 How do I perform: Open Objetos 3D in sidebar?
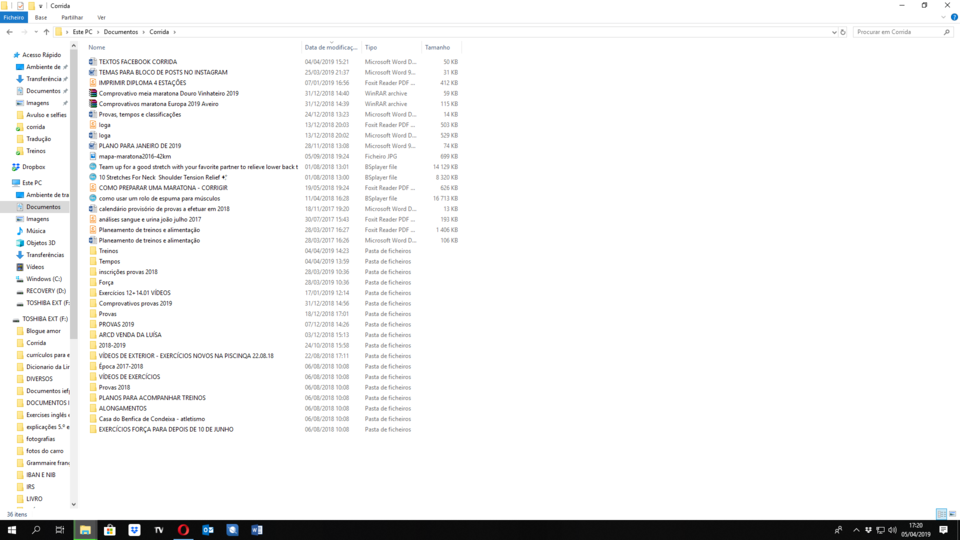point(40,242)
